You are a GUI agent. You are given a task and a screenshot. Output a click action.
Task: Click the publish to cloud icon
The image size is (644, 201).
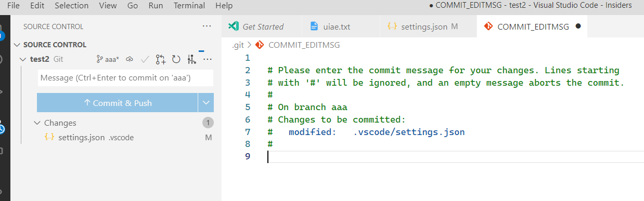coord(130,59)
